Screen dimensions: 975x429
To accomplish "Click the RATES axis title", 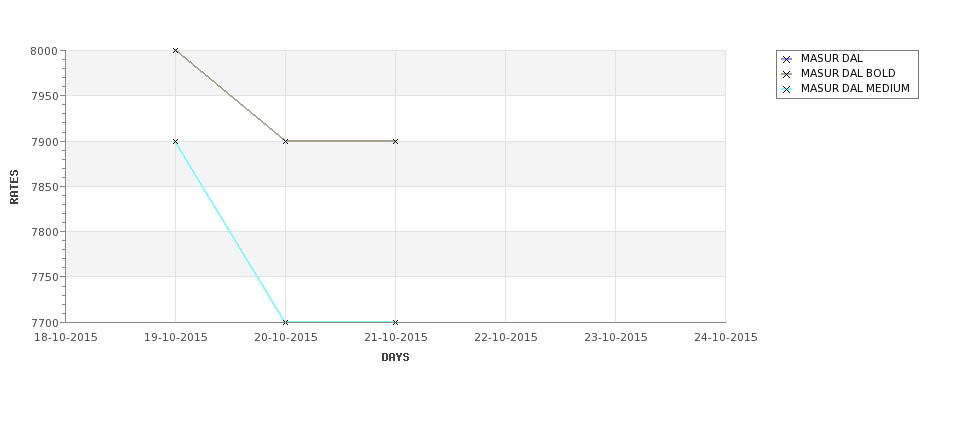I will click(x=14, y=187).
